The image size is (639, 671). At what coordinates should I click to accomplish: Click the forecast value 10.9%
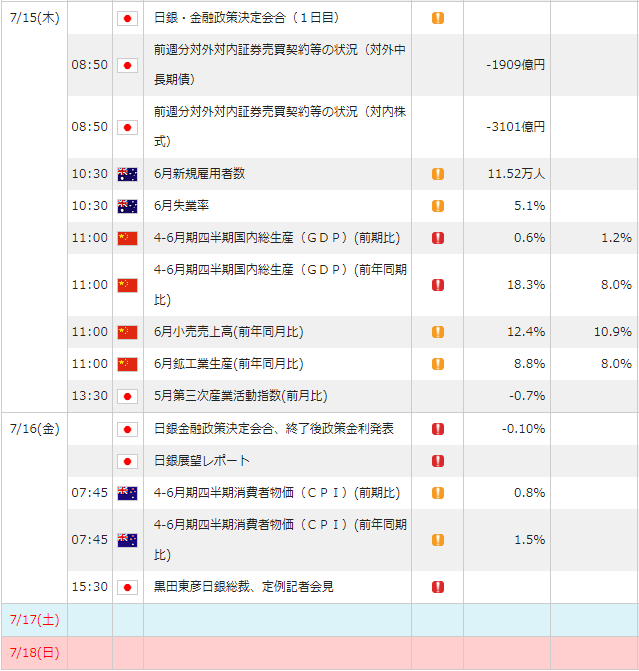[613, 332]
